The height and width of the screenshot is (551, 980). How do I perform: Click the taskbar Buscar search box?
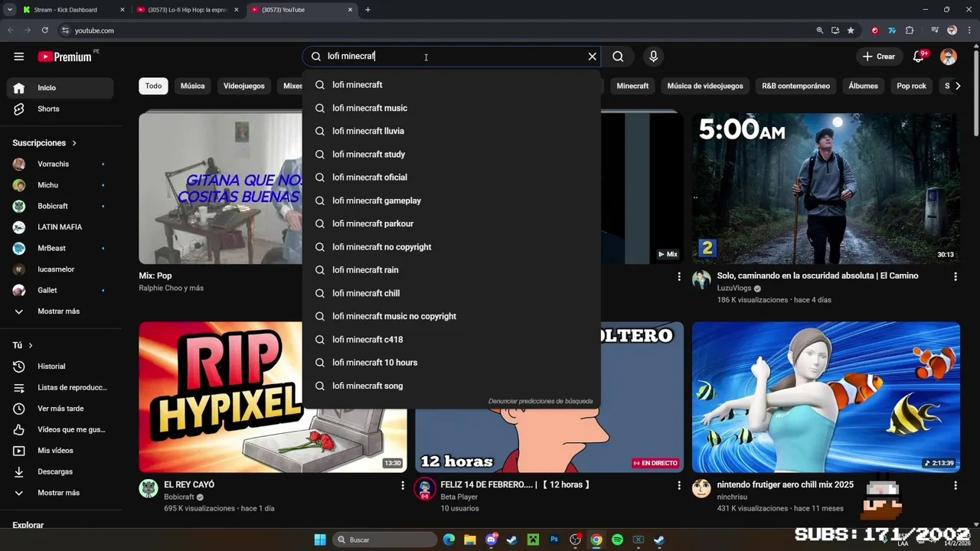point(385,540)
